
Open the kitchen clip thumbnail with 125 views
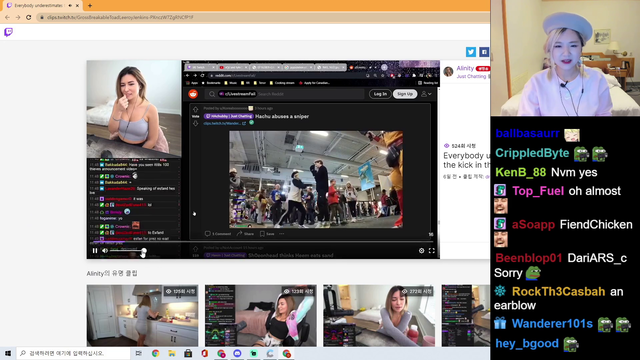point(142,316)
